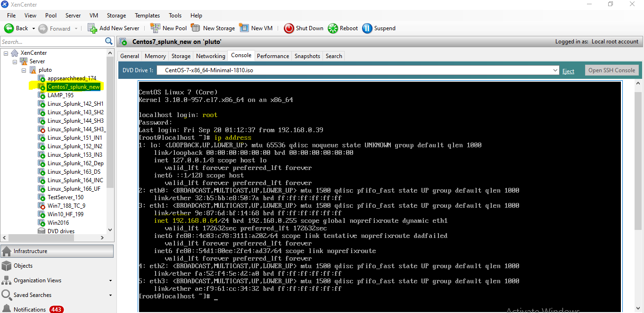Image resolution: width=644 pixels, height=313 pixels.
Task: Open the Notifications pane with 443 badge
Action: [57, 309]
